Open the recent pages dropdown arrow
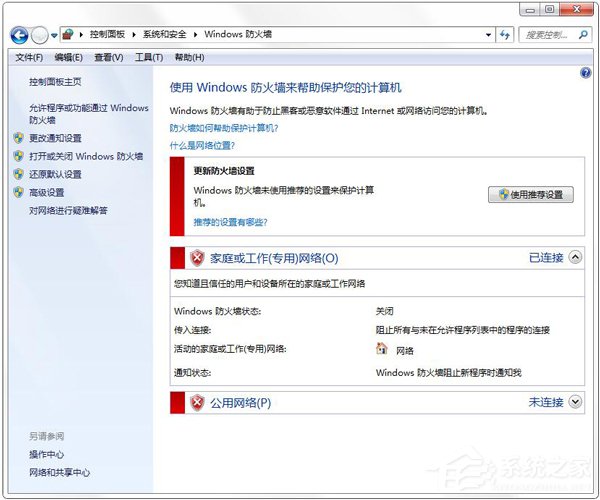Screen dimensions: 600x500 (x=54, y=36)
